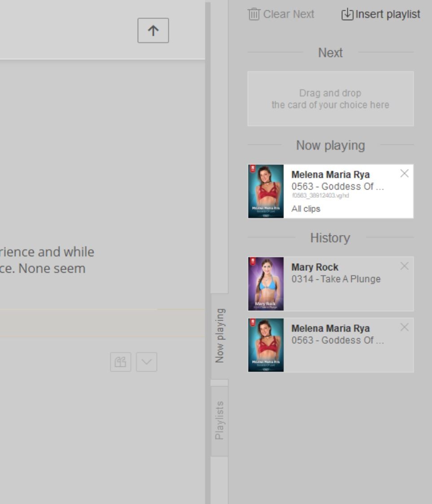Click the Insert playlist text label
Viewport: 432px width, 504px height.
pyautogui.click(x=388, y=14)
